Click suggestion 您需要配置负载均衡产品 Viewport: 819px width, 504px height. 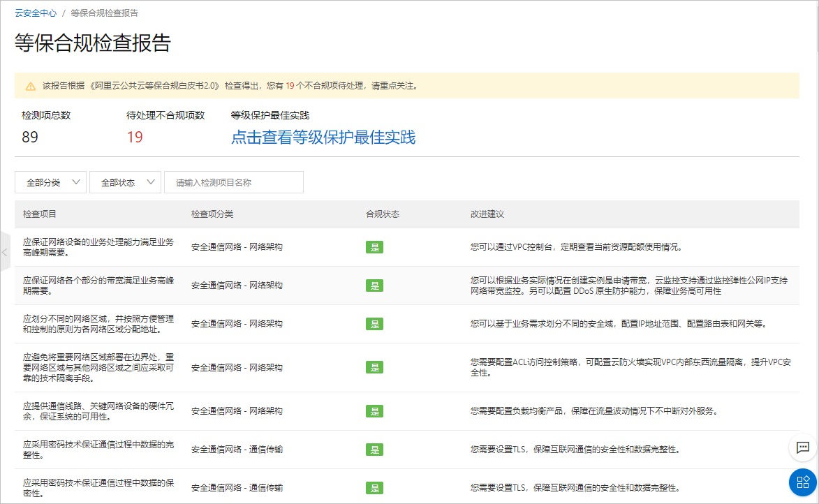594,411
